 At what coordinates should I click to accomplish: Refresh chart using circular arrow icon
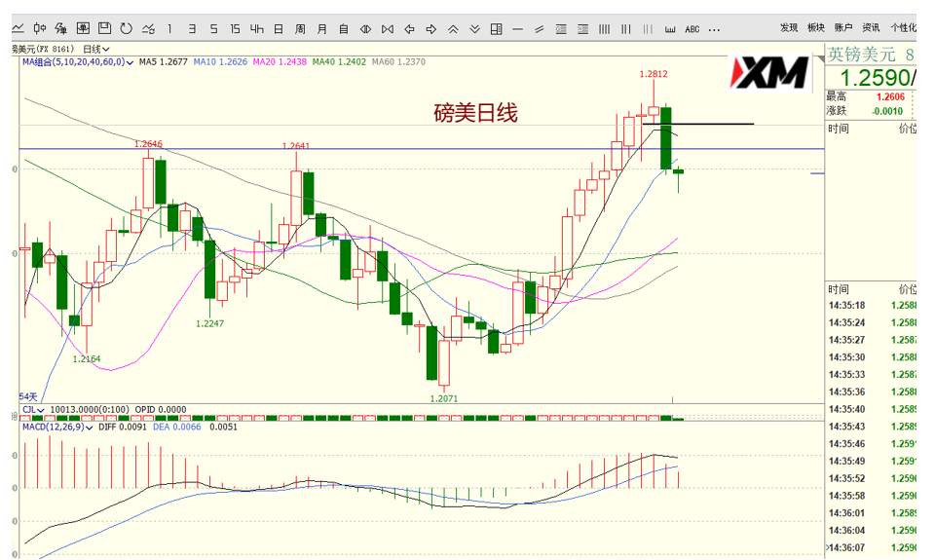126,28
